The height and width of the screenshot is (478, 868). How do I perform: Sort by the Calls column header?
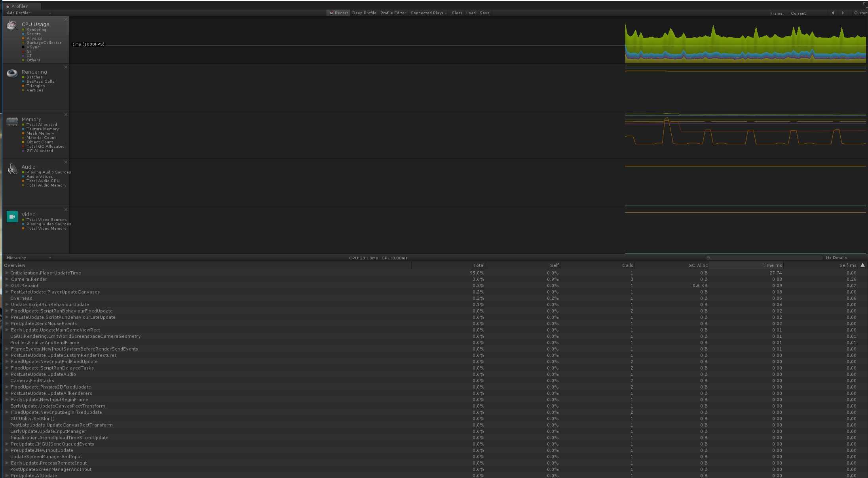tap(597, 265)
